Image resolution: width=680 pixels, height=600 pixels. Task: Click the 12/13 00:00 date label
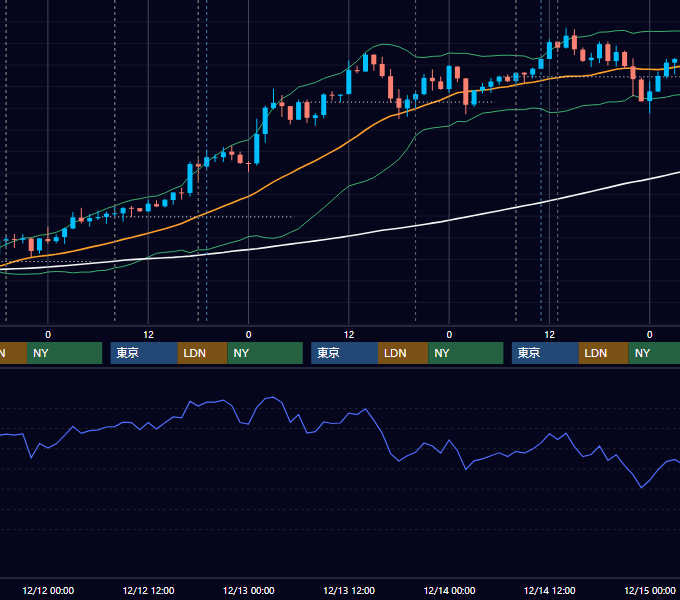[248, 590]
